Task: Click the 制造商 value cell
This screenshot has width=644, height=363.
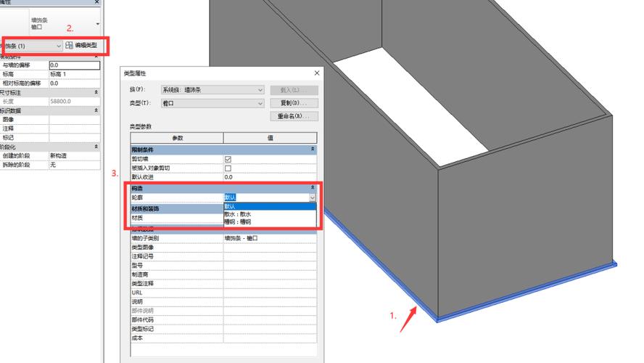Action: pos(270,274)
